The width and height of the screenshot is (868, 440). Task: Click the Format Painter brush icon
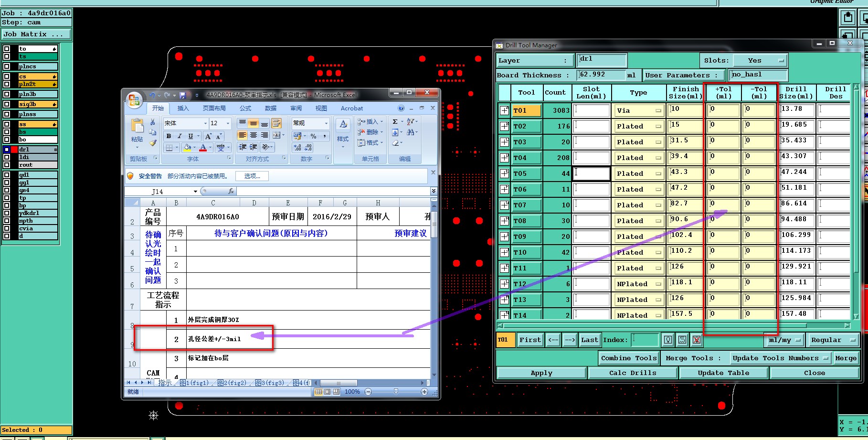click(x=153, y=142)
